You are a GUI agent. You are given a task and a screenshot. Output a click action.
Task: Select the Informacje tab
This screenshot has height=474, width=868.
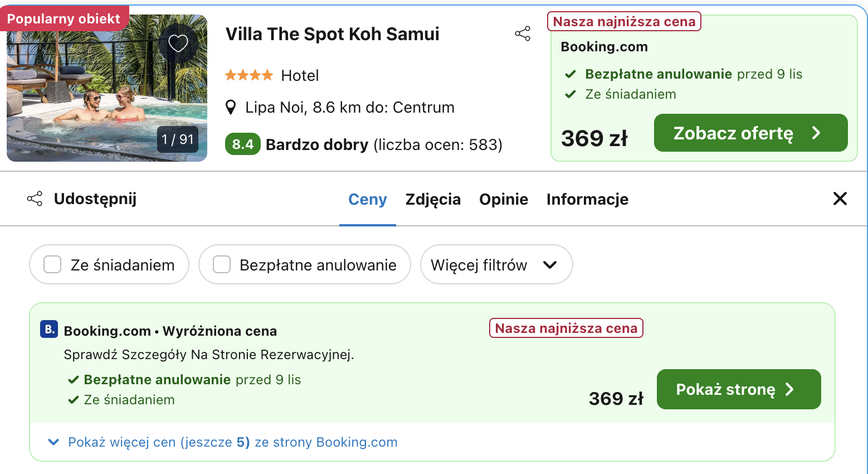coord(587,200)
